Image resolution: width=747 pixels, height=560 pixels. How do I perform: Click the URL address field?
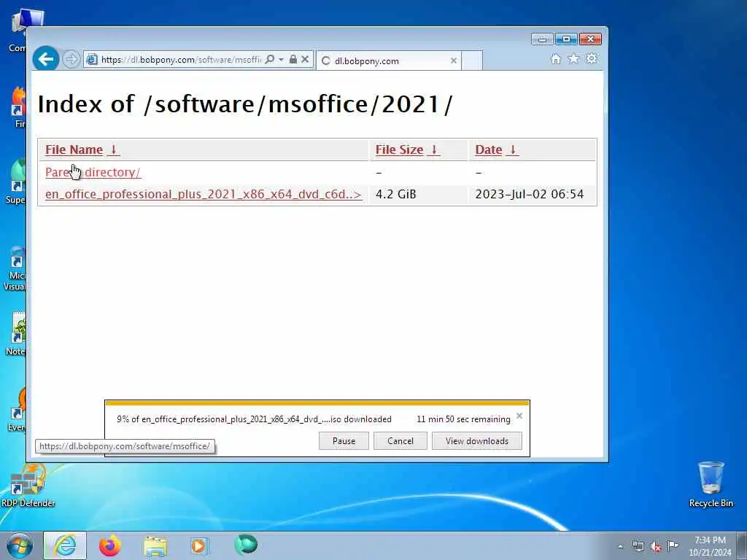pyautogui.click(x=181, y=60)
